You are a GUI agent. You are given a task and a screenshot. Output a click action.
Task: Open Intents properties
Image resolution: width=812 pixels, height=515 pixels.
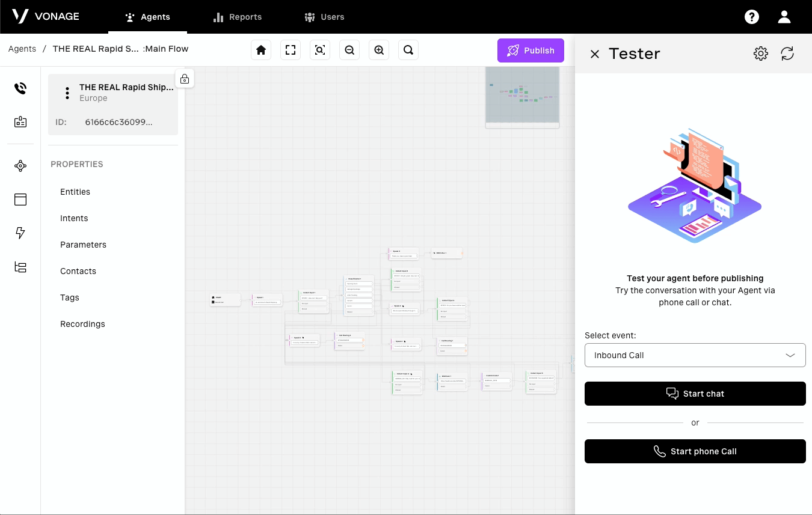pos(74,218)
